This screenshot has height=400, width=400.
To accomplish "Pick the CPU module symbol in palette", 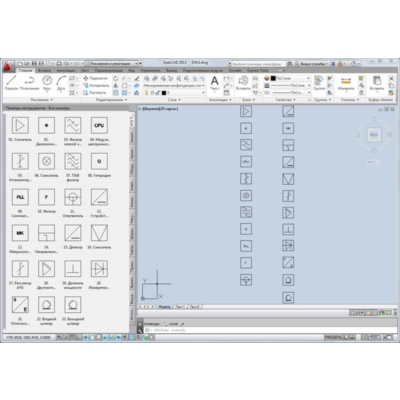I will point(99,125).
